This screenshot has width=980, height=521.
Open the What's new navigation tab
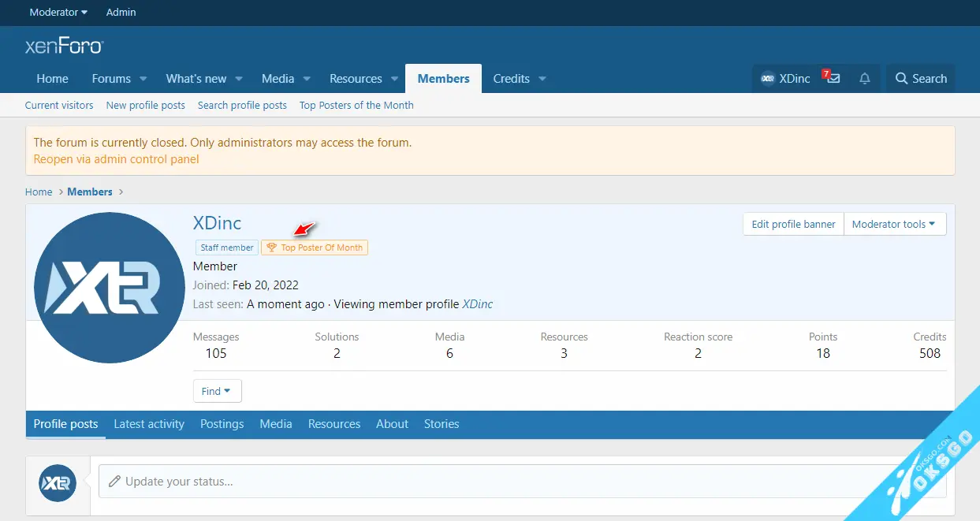coord(196,79)
